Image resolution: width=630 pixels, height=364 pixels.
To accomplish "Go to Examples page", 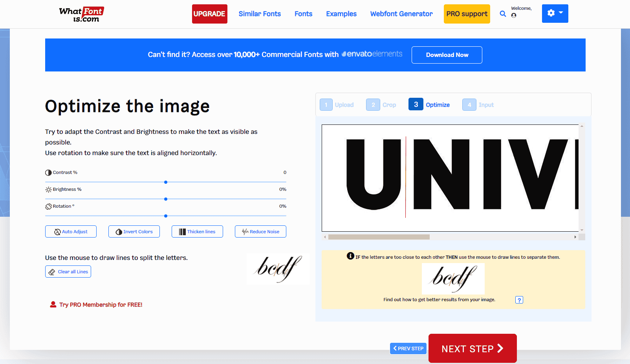I will click(341, 14).
